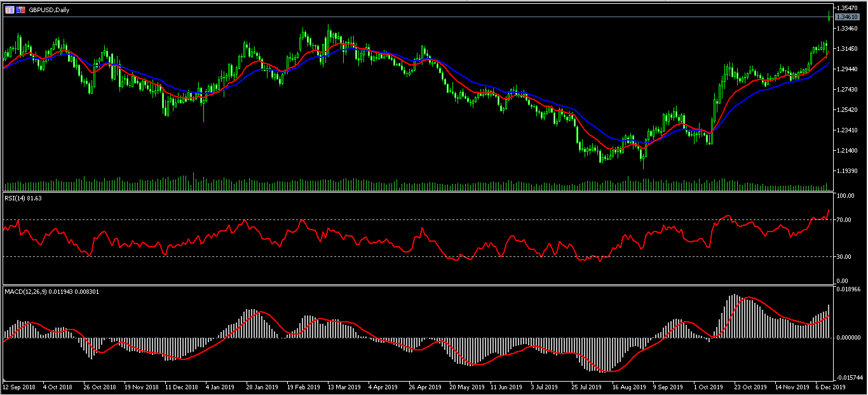Click the 26 Oct 2018 date label
Viewport: 868px width, 395px height.
point(100,387)
